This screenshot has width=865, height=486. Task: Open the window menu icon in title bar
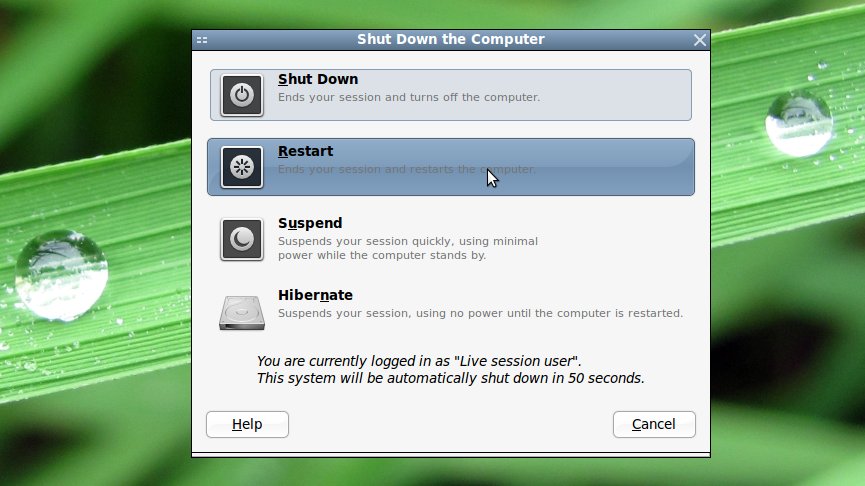202,40
